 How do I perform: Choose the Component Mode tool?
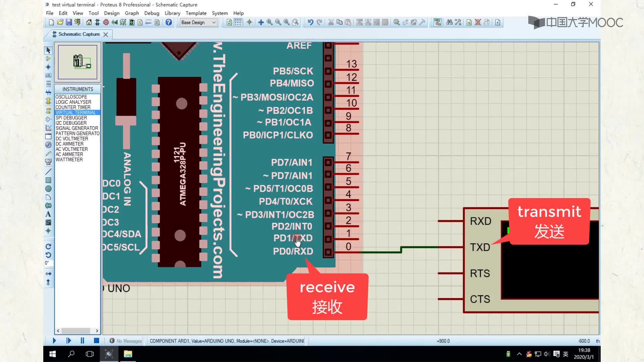(x=48, y=59)
